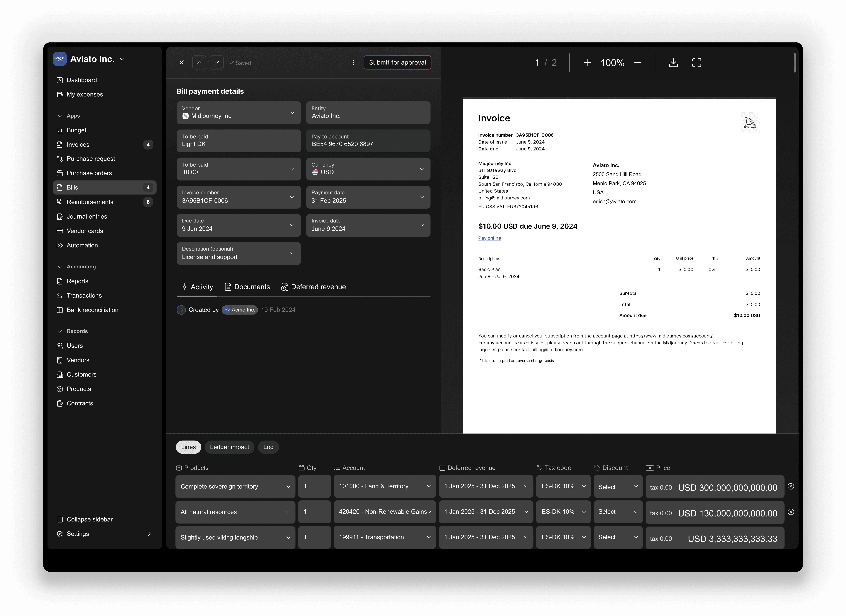This screenshot has height=616, width=846.
Task: Zoom out using the minus icon
Action: [638, 63]
